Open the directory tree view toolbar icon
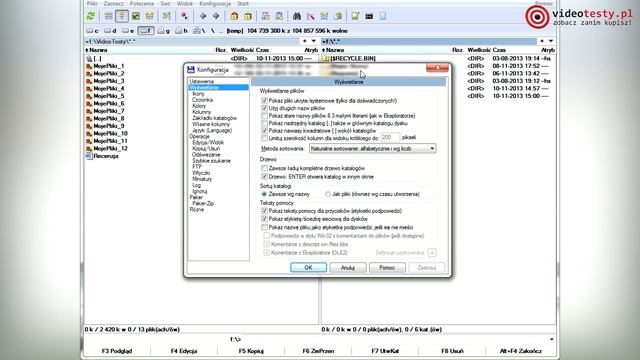 [149, 16]
